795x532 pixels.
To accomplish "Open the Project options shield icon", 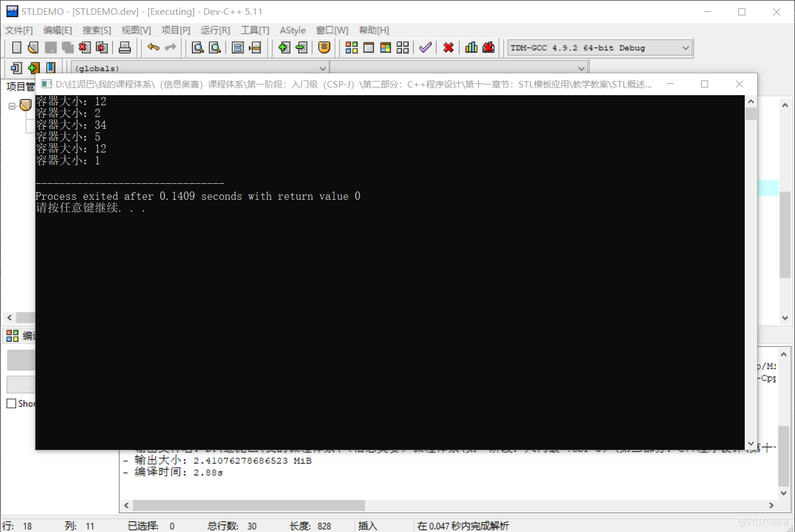I will click(324, 47).
